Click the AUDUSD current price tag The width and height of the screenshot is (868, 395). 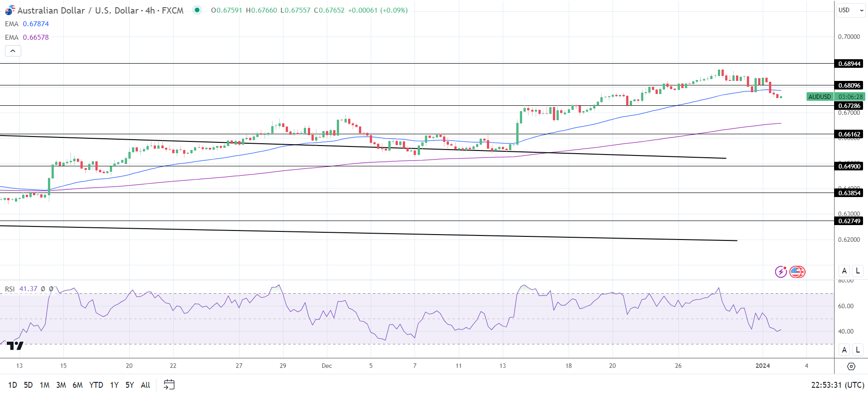click(x=820, y=97)
